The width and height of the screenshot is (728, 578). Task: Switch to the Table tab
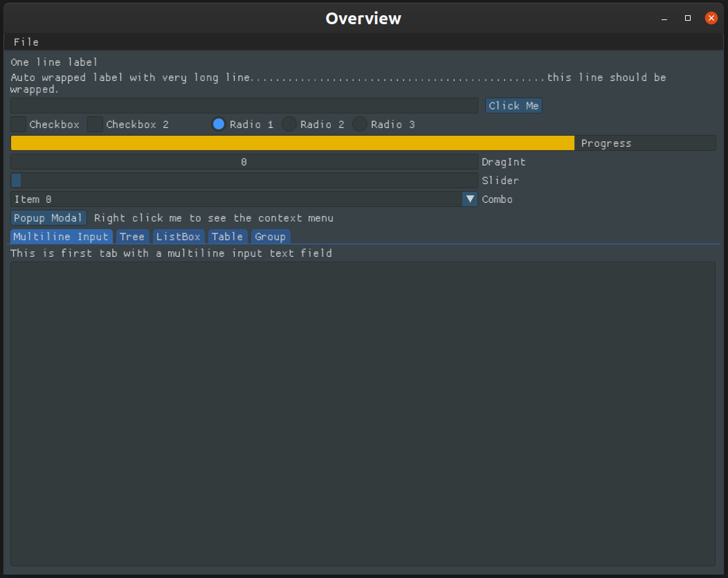click(228, 237)
